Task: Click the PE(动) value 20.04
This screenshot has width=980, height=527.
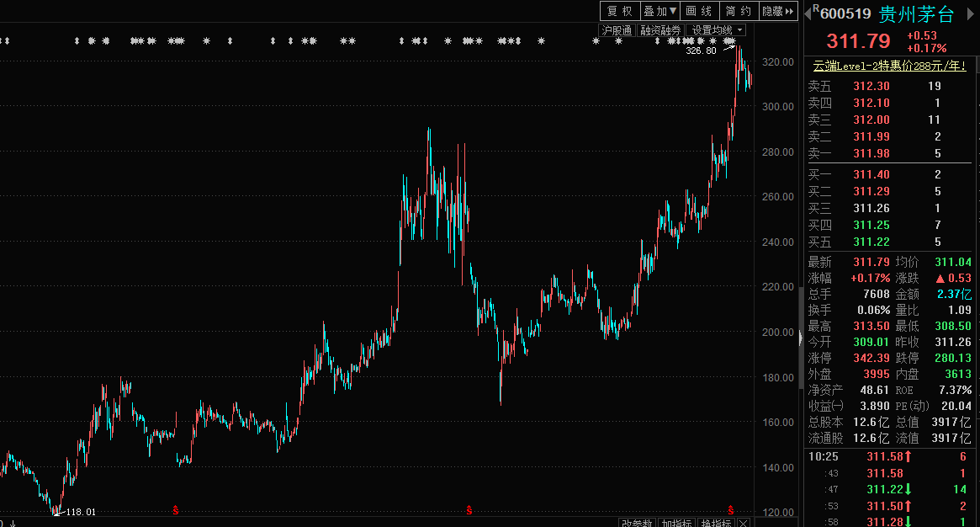Action: pos(956,407)
